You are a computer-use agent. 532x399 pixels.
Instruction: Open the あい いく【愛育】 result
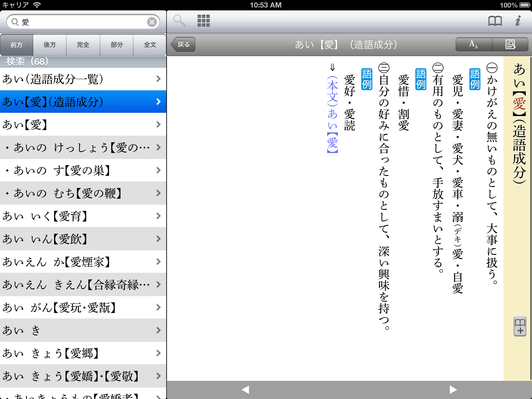pos(83,216)
